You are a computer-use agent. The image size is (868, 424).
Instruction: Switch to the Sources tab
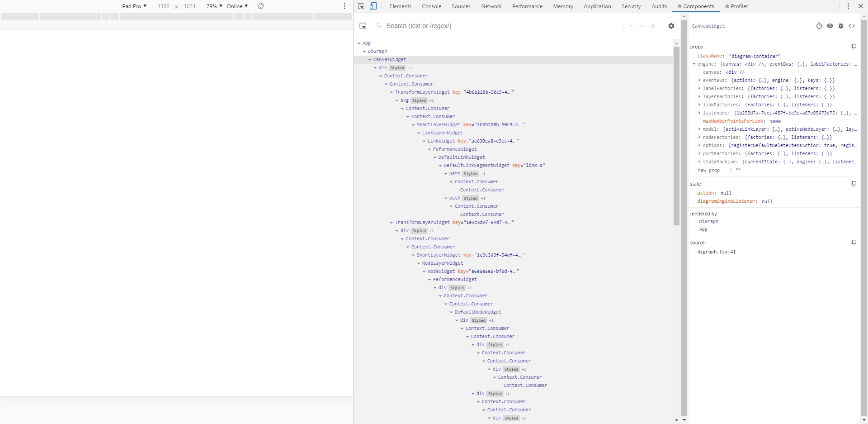[461, 6]
